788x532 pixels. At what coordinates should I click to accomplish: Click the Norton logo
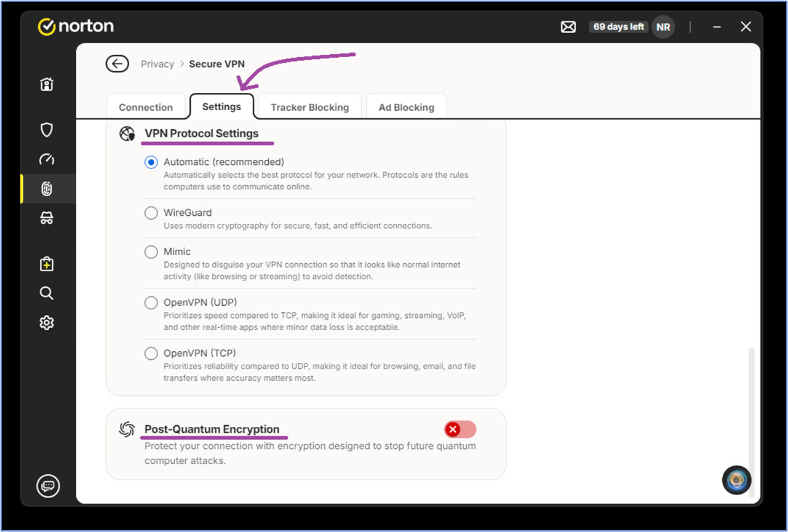pos(76,26)
